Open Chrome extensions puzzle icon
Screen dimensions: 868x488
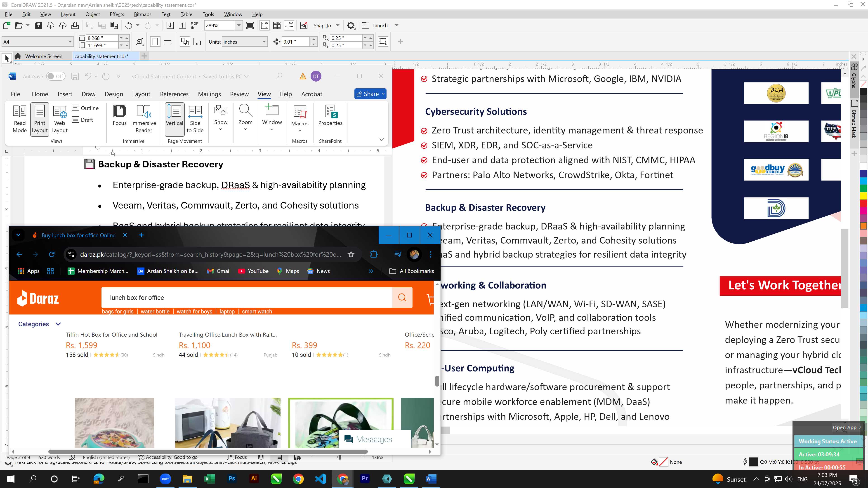click(x=374, y=254)
